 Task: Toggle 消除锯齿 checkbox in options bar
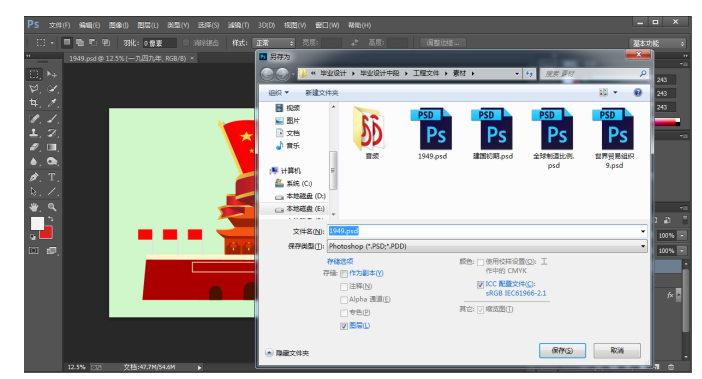pos(186,43)
